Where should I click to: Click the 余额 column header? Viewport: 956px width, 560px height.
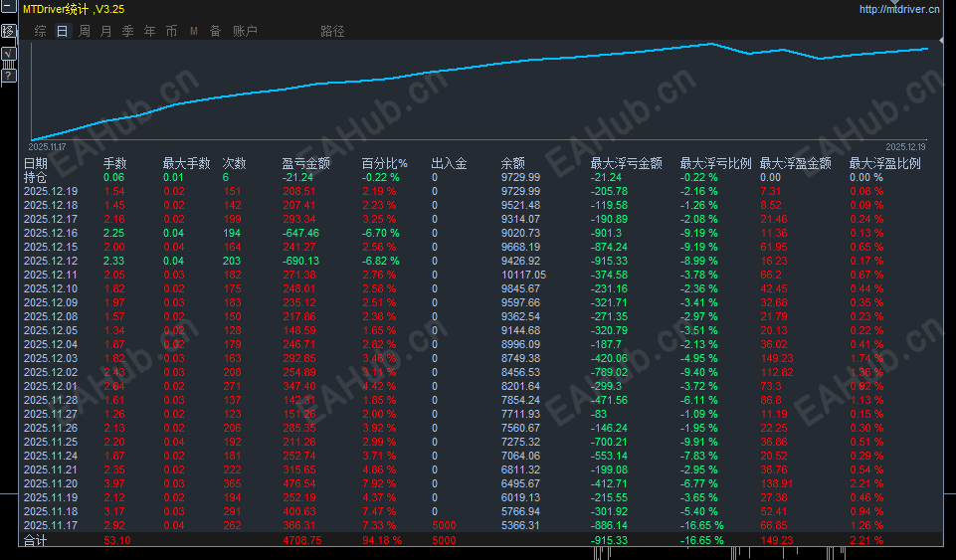(512, 163)
